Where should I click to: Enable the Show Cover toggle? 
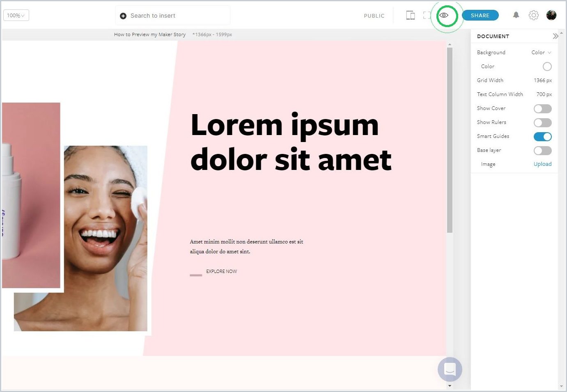point(542,109)
